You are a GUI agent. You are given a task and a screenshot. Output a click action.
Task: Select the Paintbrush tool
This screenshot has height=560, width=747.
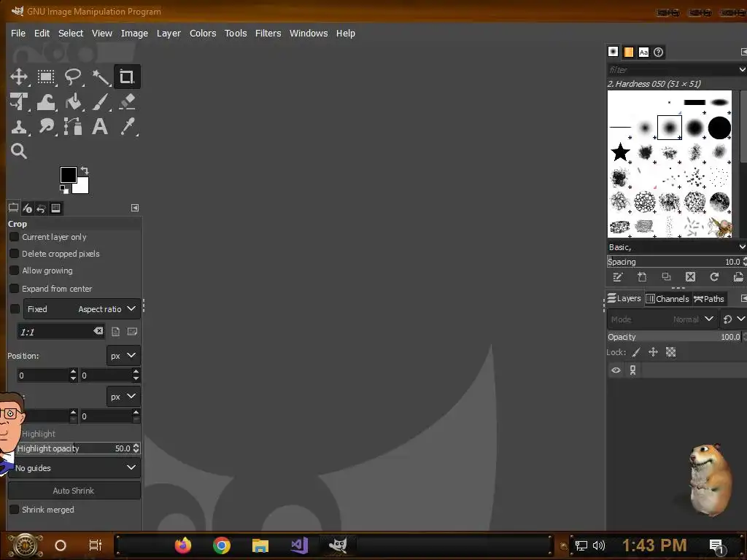coord(101,102)
